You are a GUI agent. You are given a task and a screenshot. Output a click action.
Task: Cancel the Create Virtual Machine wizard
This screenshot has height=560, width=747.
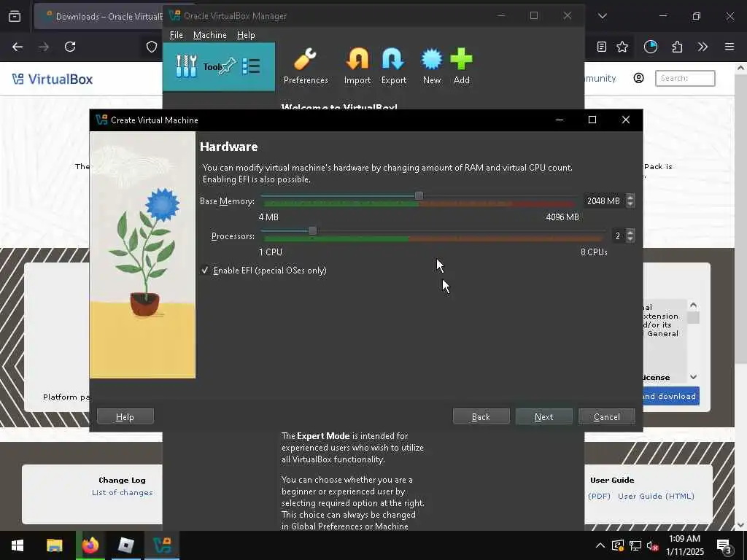[606, 416]
